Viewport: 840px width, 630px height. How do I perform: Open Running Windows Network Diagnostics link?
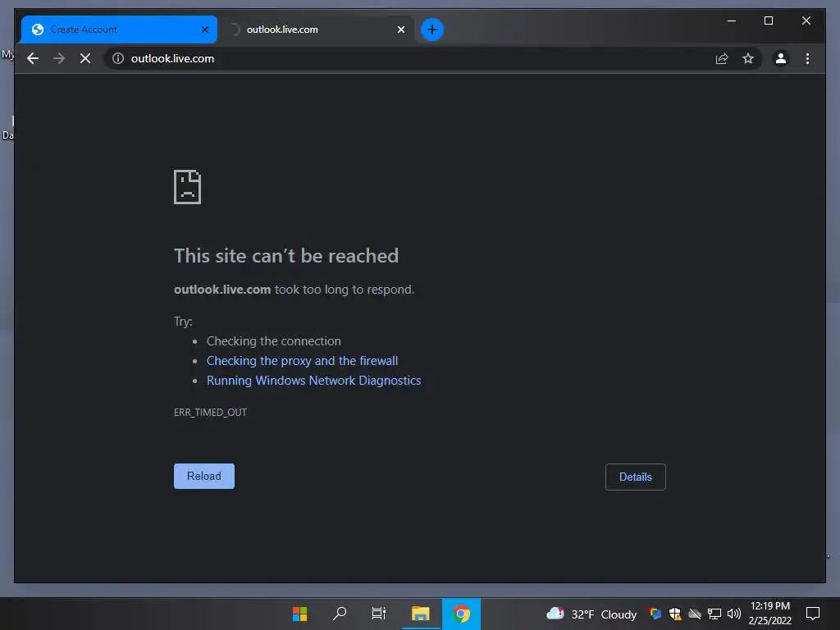(314, 381)
